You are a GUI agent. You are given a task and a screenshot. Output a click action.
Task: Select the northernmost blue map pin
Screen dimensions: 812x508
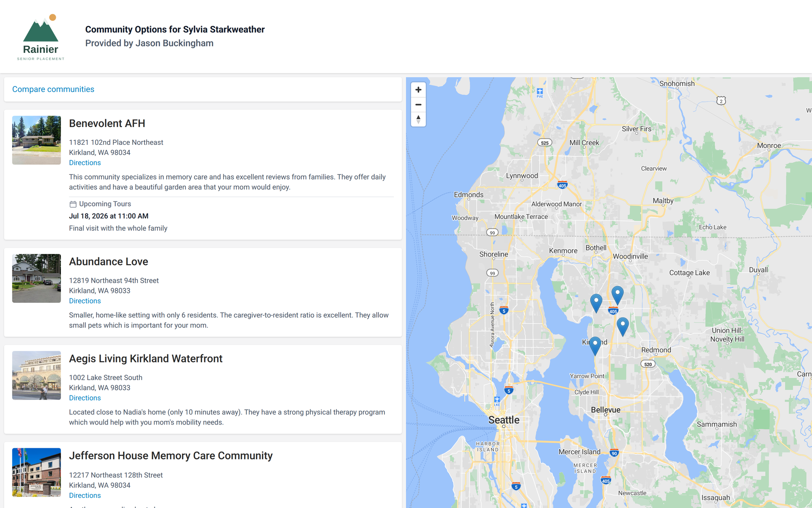(617, 295)
